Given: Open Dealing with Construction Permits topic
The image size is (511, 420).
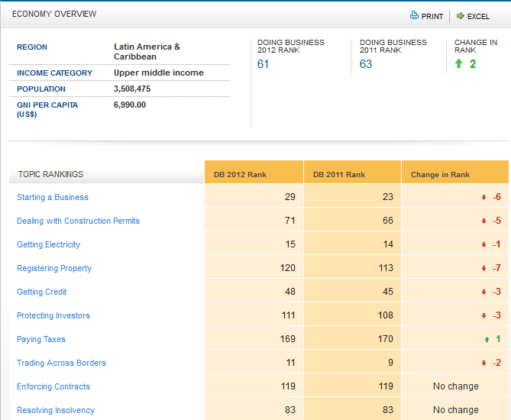Looking at the screenshot, I should [x=78, y=221].
